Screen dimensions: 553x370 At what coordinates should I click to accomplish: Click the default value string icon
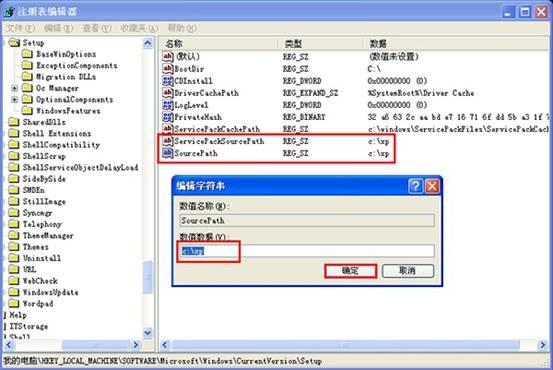click(x=168, y=56)
